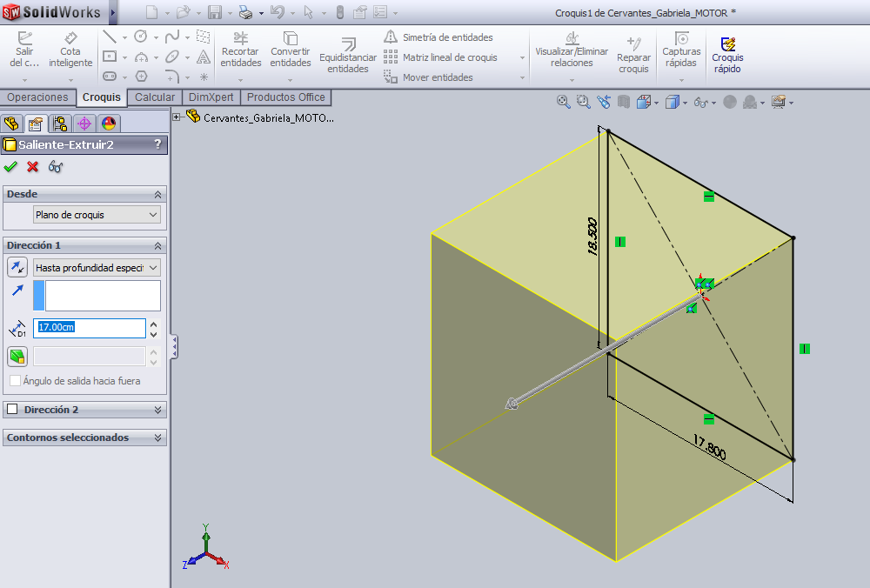The width and height of the screenshot is (870, 588).
Task: Click the Calcular menu tab
Action: pos(154,97)
